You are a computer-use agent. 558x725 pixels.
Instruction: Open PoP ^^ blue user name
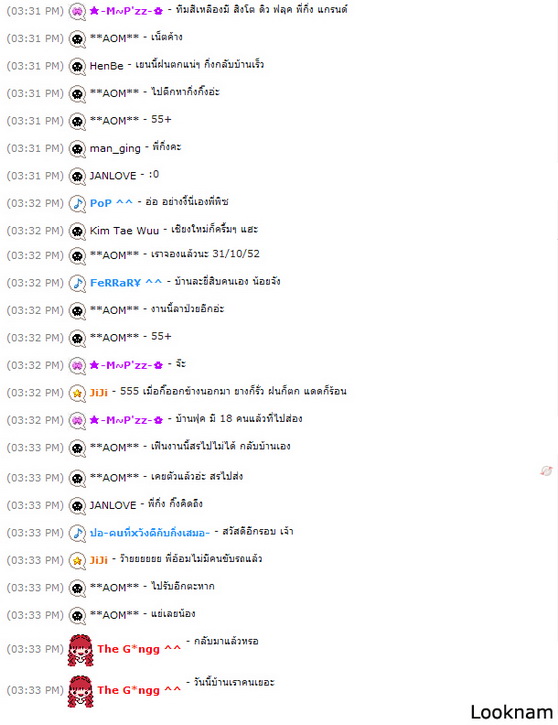[111, 203]
